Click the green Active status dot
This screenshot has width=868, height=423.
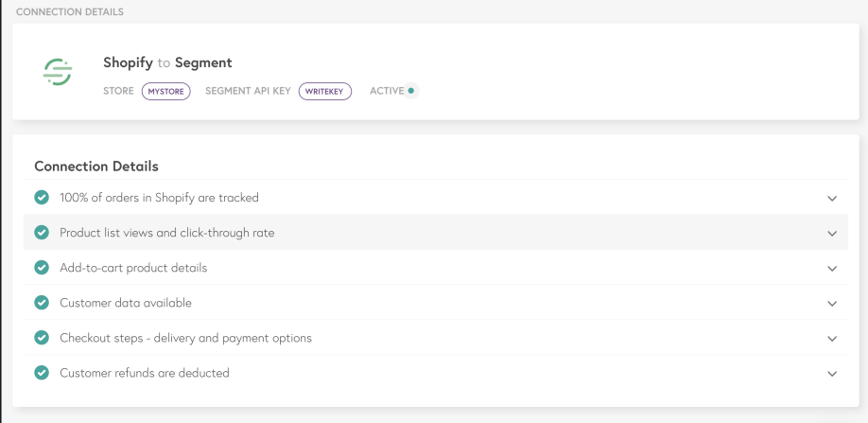coord(410,90)
